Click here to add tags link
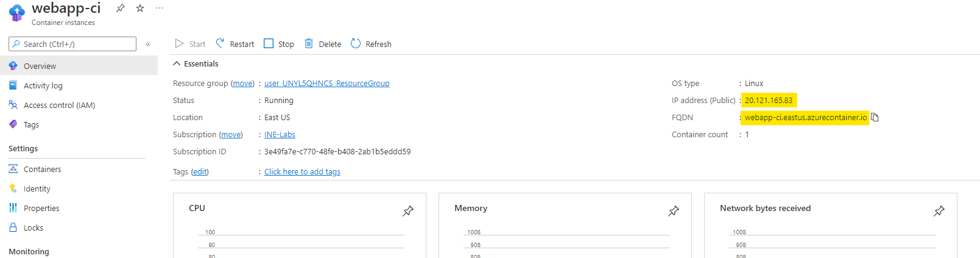980x258 pixels. (x=302, y=171)
